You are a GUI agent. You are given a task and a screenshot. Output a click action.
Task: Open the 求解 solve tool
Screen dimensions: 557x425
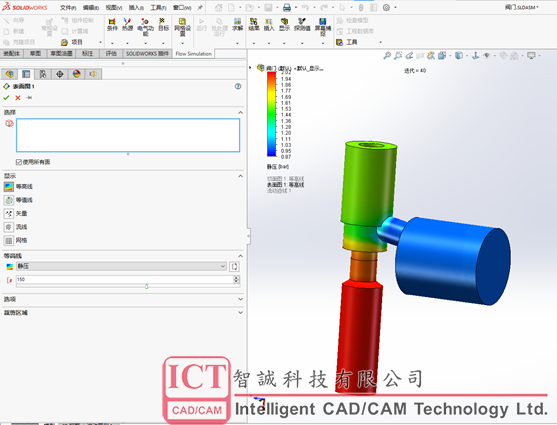[x=237, y=25]
